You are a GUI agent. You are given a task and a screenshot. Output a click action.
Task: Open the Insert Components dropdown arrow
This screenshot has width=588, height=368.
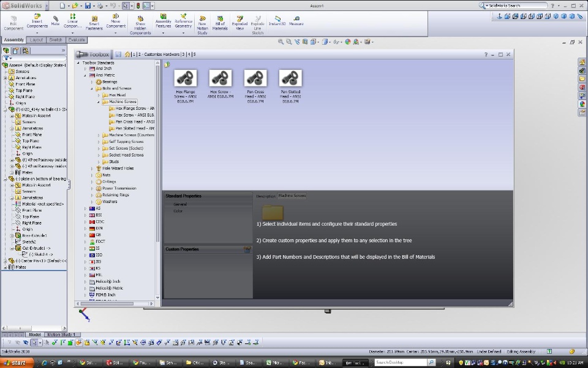[37, 33]
